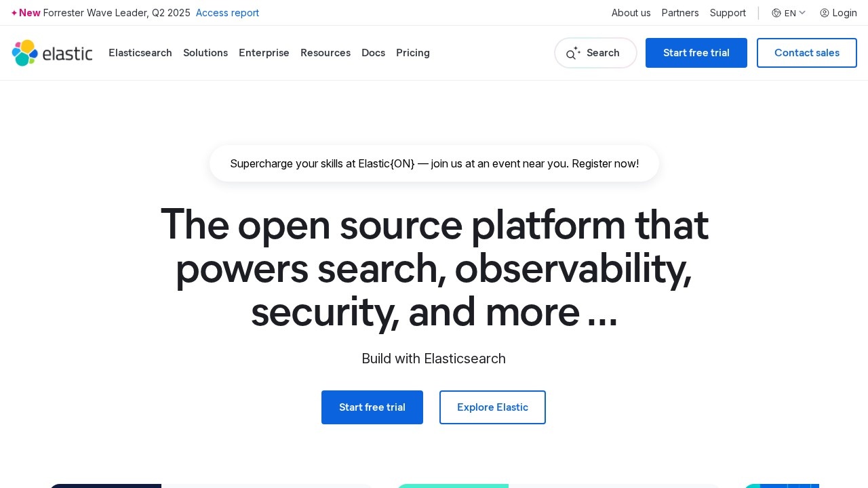
Task: Follow the Access report link
Action: click(227, 13)
